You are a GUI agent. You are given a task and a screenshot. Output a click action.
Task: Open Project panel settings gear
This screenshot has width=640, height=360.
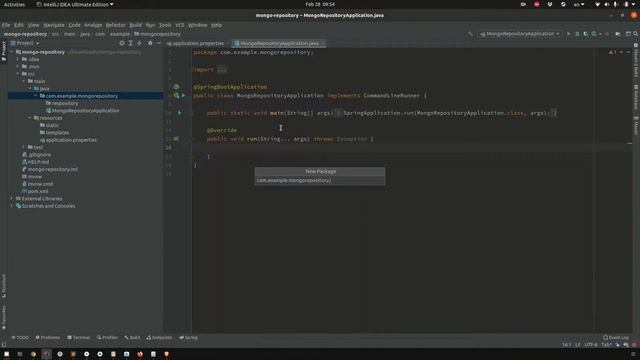click(150, 43)
